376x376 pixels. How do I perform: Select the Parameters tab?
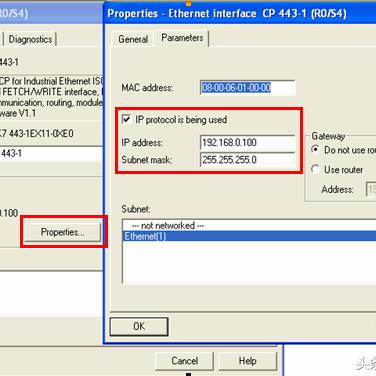[182, 38]
